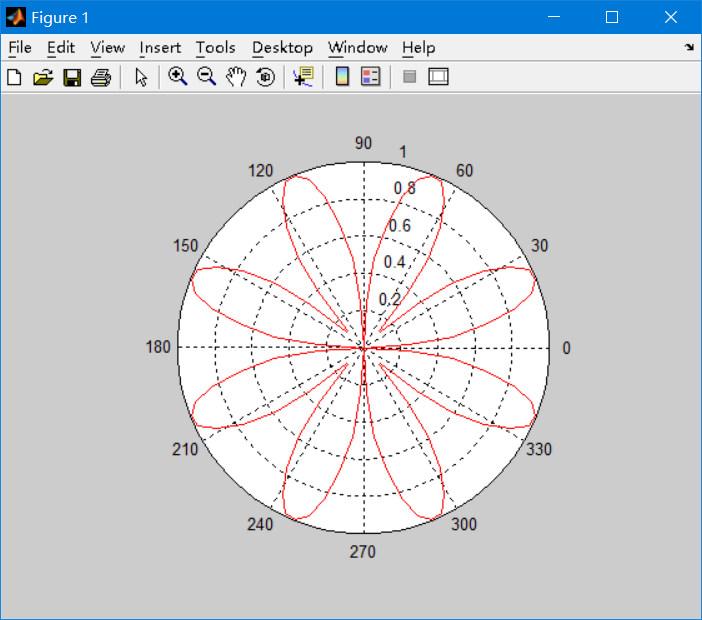The width and height of the screenshot is (702, 620).
Task: Click the 120 degree axis label
Action: 261,171
